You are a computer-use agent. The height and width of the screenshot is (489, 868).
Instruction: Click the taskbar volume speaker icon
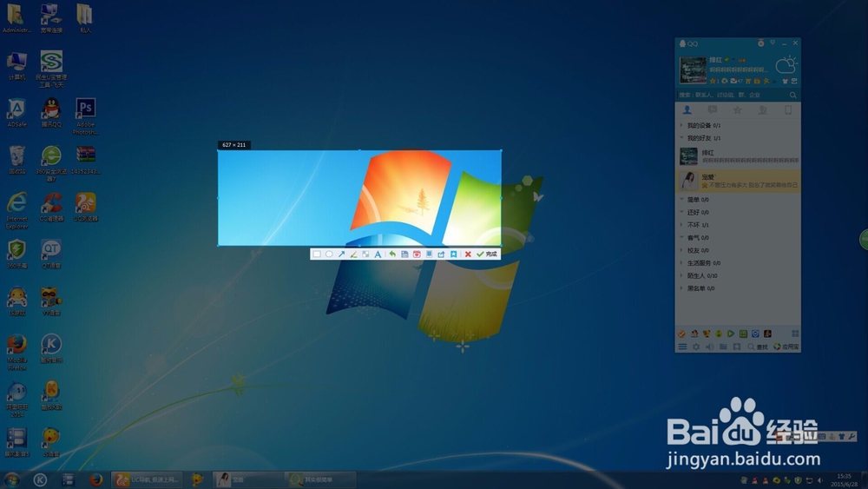pyautogui.click(x=820, y=480)
